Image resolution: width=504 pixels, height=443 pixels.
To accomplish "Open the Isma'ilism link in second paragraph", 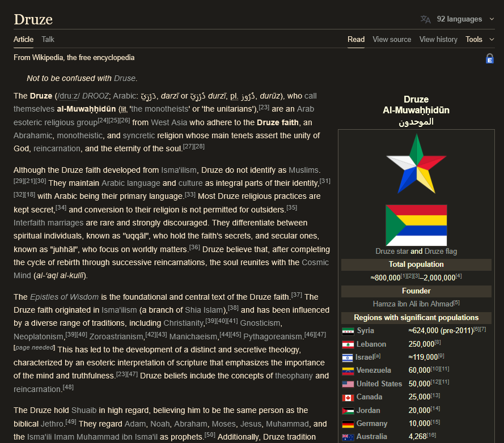I will point(179,171).
